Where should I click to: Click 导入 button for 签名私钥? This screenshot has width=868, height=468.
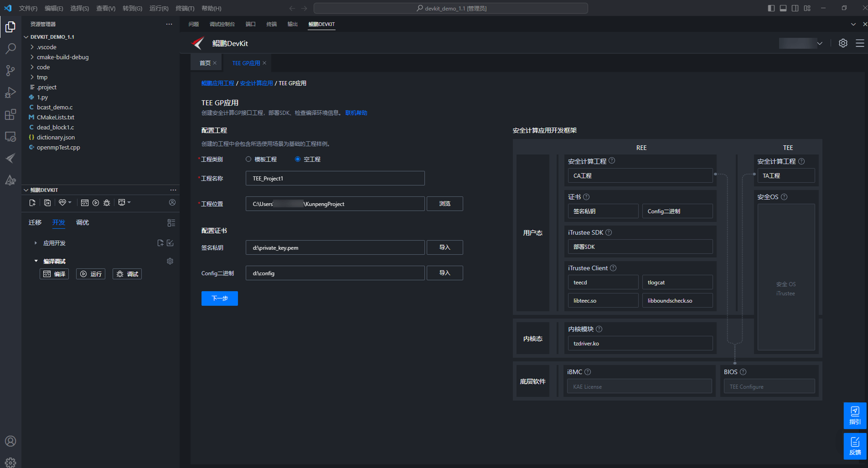click(x=445, y=247)
